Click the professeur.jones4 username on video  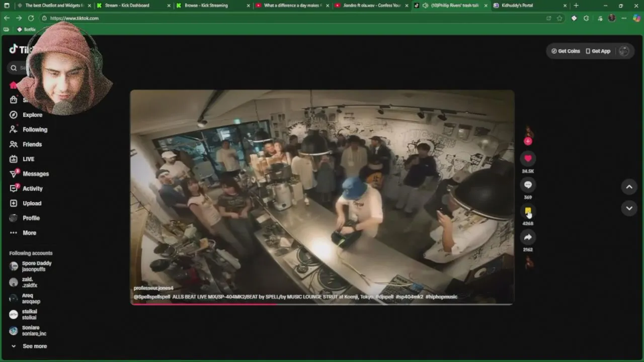153,288
